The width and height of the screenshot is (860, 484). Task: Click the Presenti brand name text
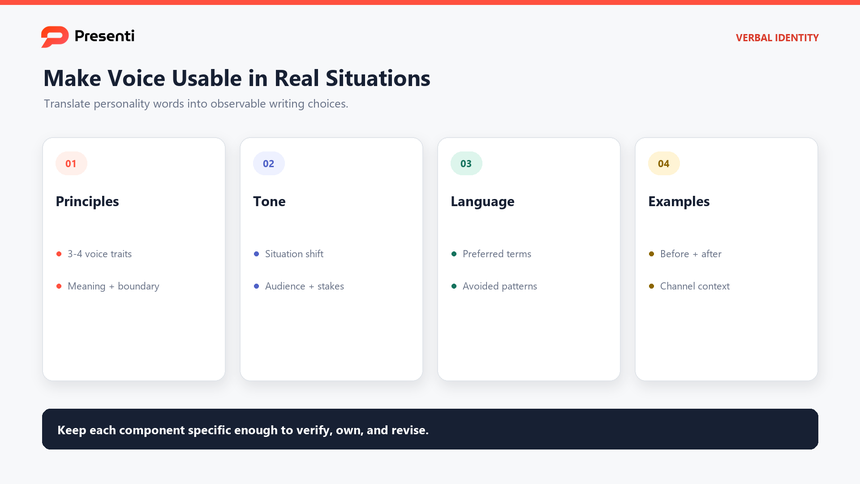pos(104,36)
